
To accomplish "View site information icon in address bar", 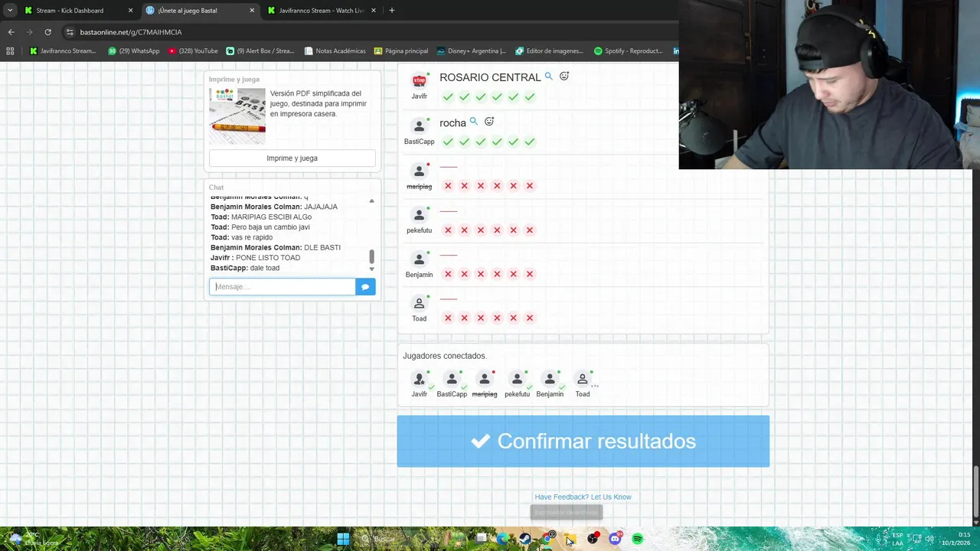I will [70, 32].
